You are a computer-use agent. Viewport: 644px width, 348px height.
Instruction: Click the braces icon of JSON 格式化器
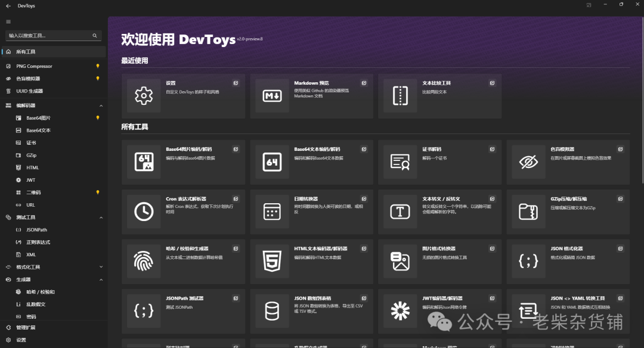[528, 262]
